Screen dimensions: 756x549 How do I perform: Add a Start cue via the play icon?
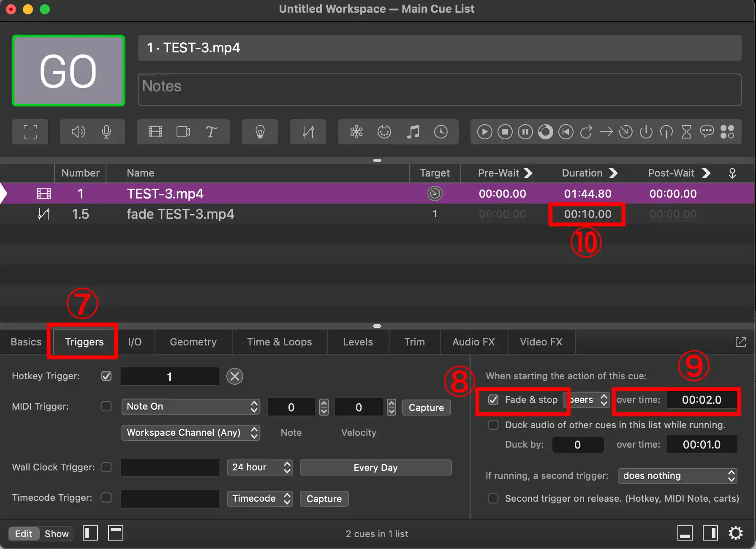point(484,132)
